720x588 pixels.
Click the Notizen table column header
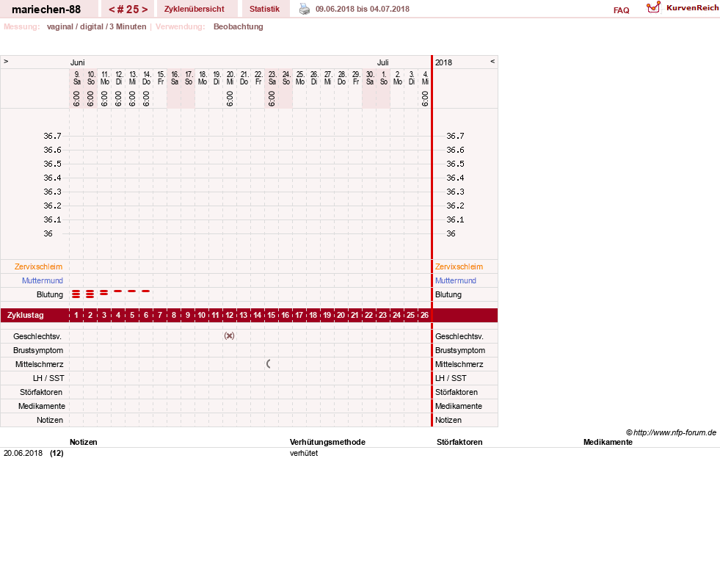click(x=84, y=442)
